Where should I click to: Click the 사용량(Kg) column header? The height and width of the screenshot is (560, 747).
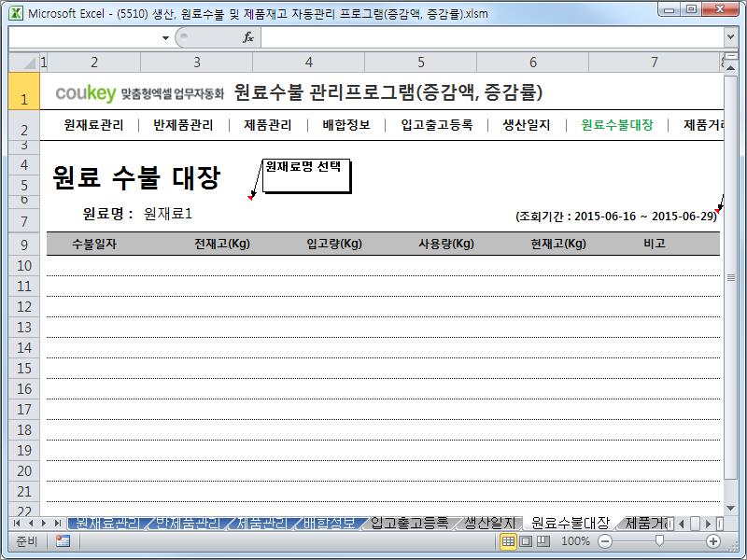tap(446, 244)
